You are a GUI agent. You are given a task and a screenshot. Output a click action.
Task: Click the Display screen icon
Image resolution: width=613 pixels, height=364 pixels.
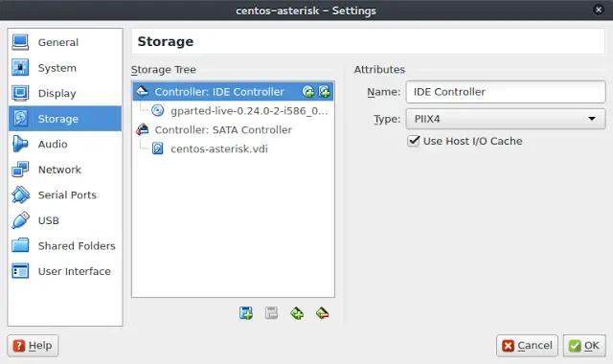(x=20, y=93)
